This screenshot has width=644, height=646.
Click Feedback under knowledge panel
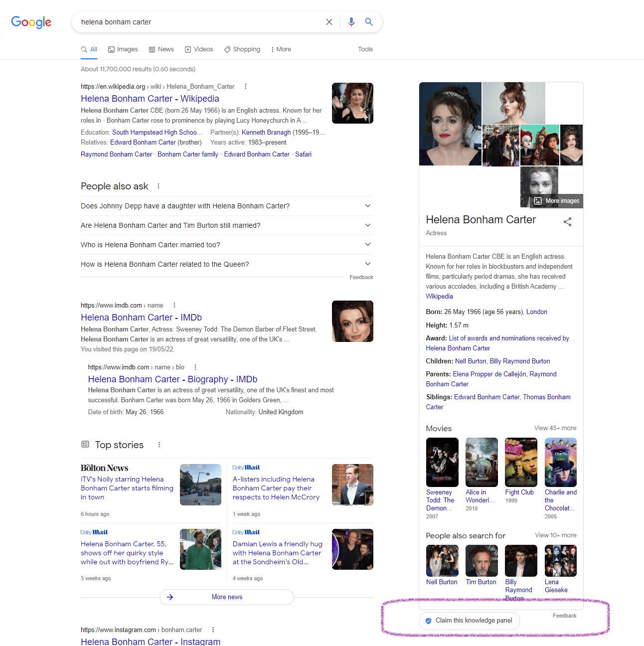coord(565,616)
